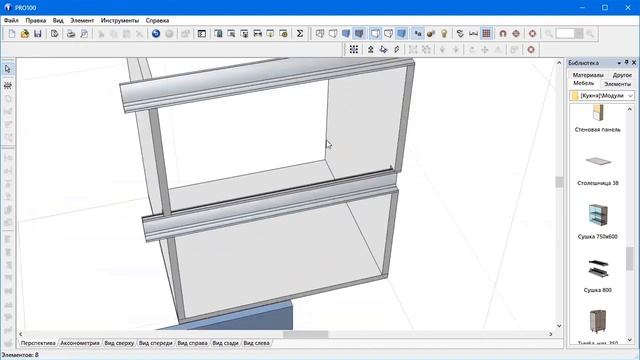Click the viewport vertical scrollbar thumb

(x=559, y=182)
